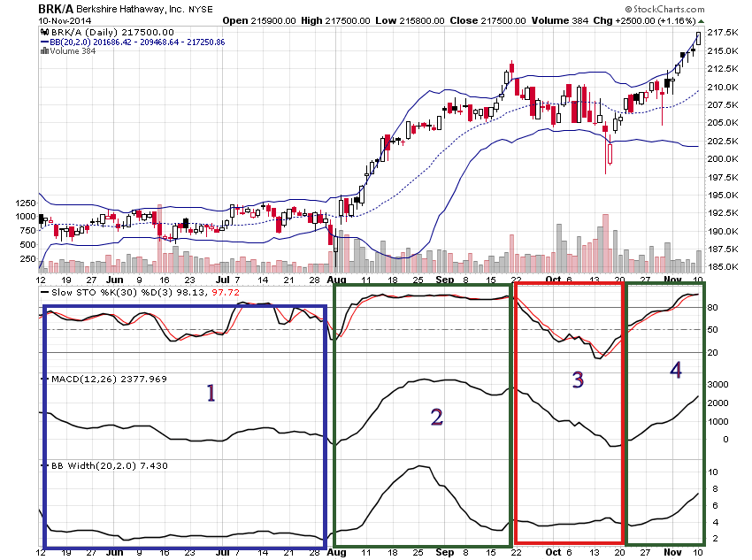The image size is (752, 560).
Task: Click the 217.5K price axis label
Action: tap(723, 32)
